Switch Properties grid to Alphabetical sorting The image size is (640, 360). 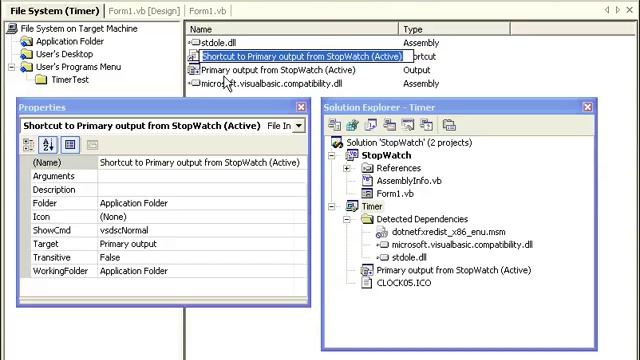pos(48,144)
